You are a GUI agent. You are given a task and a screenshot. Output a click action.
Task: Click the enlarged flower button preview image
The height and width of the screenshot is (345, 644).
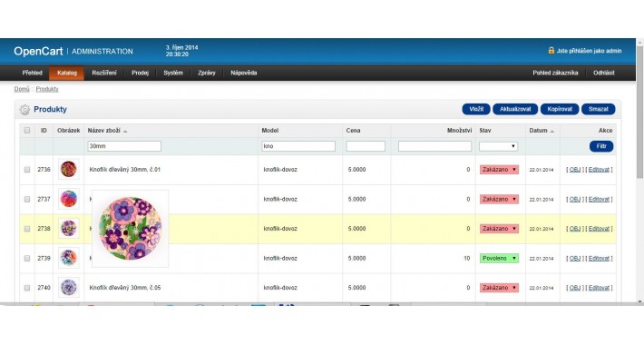tap(131, 228)
